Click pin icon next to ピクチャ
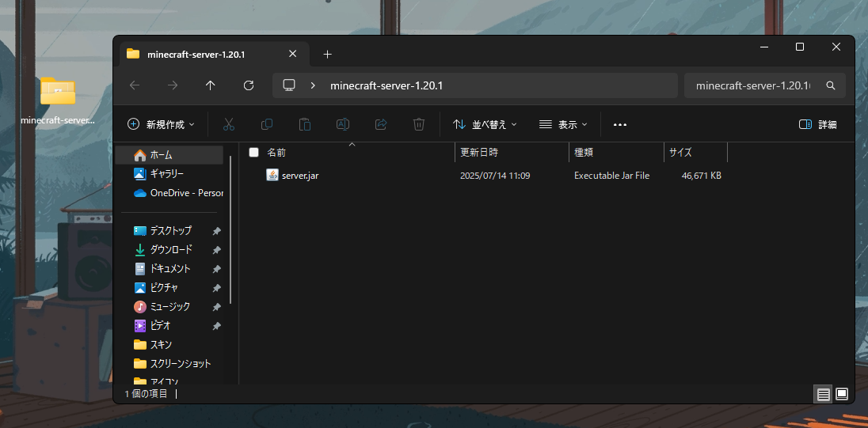868x428 pixels. click(x=216, y=288)
